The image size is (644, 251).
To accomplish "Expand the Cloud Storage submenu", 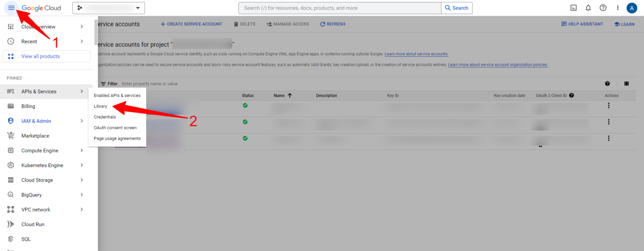I will [36, 180].
